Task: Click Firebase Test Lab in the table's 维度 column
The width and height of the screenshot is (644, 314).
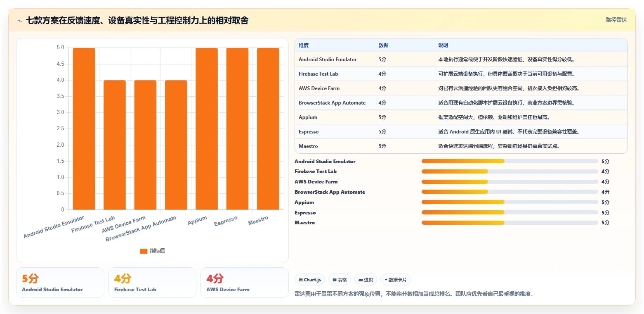Action: (318, 74)
